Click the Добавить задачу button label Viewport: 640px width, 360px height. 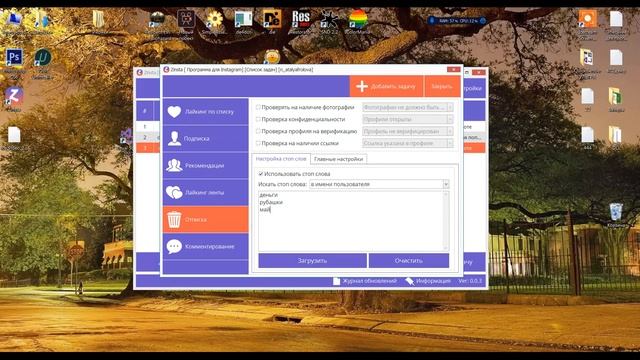[393, 87]
